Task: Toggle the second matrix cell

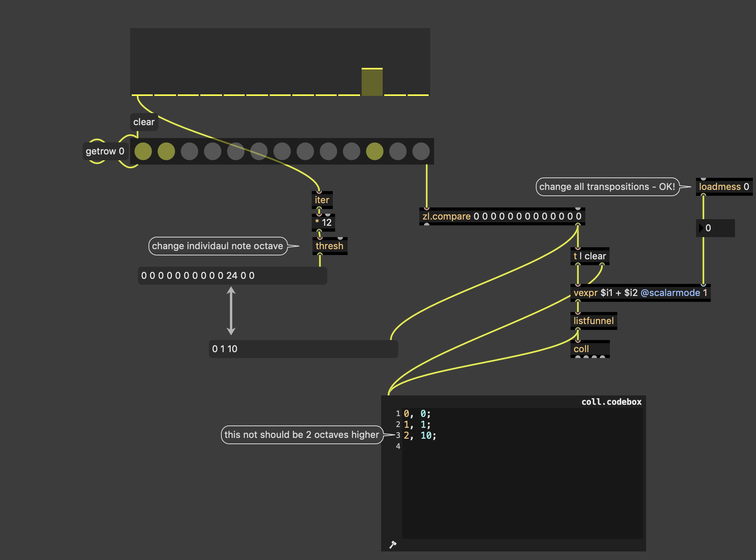Action: tap(166, 151)
